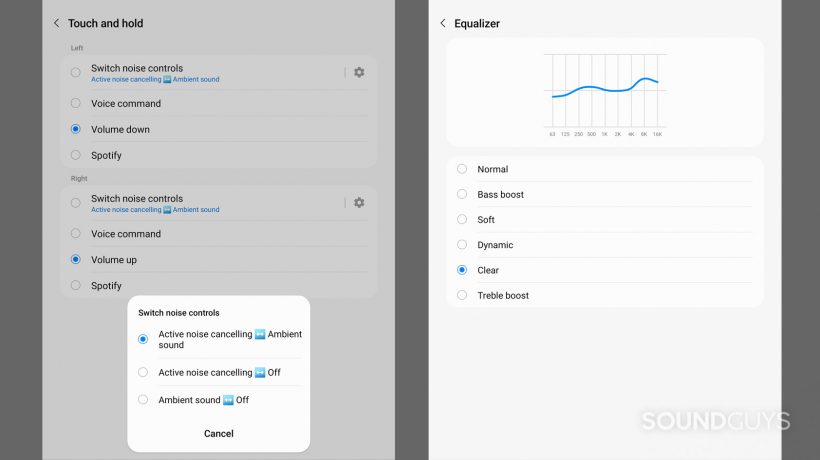Select Volume up for right earbud

[76, 259]
